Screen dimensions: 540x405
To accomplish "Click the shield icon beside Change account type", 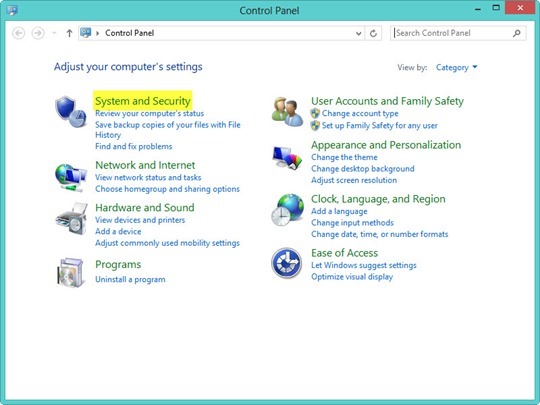I will [x=315, y=113].
